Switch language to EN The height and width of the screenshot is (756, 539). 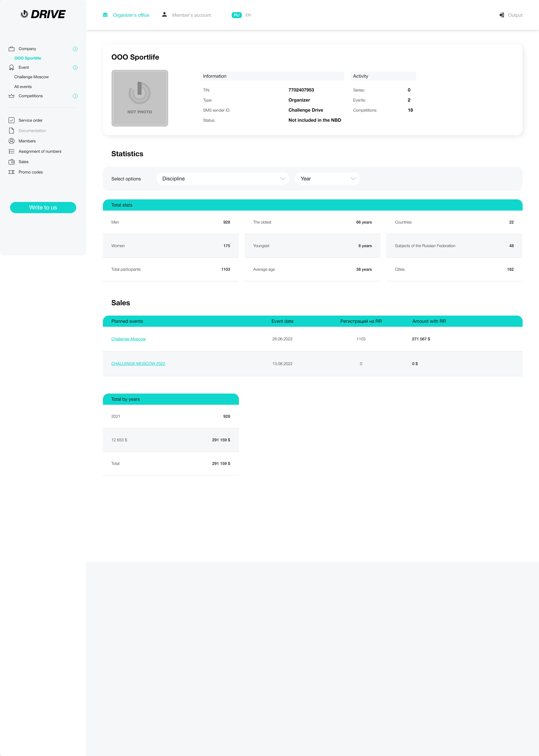click(248, 15)
